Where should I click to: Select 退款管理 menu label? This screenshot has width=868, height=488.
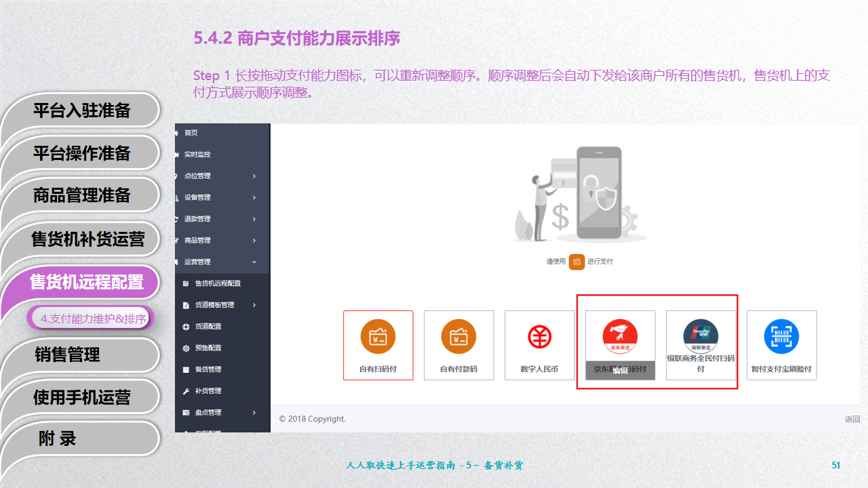[197, 219]
